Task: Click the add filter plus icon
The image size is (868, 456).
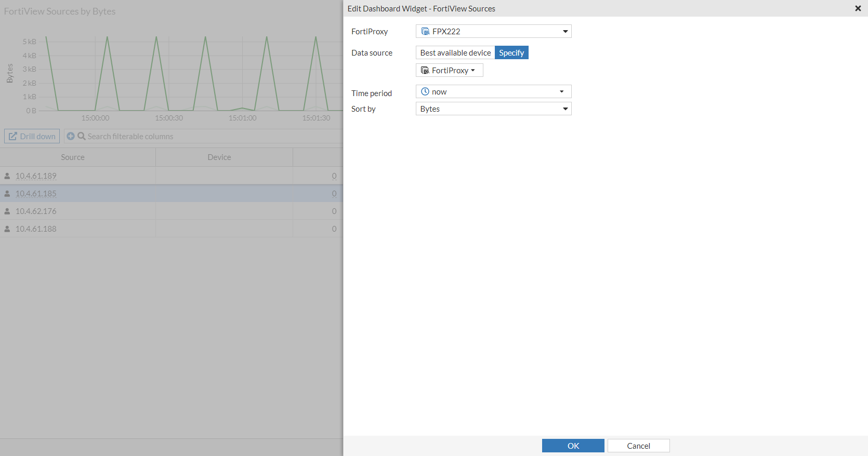Action: pyautogui.click(x=71, y=136)
